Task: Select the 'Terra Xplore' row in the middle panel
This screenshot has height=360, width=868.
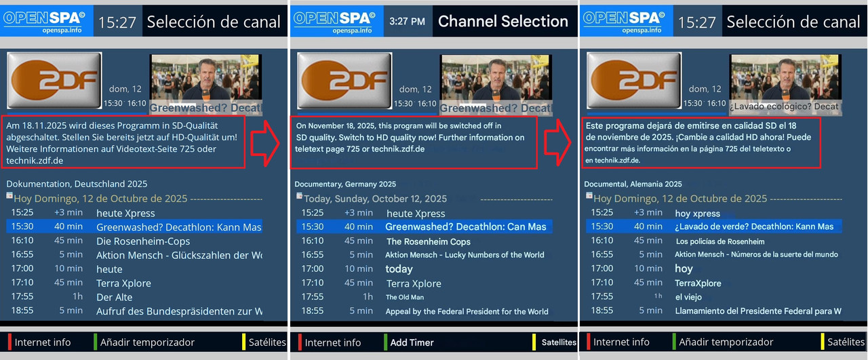Action: click(x=424, y=283)
